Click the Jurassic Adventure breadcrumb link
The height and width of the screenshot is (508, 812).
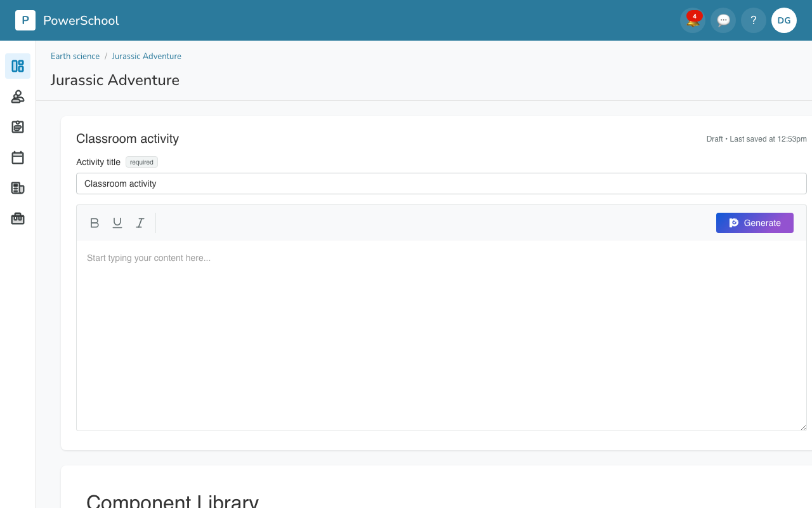click(147, 56)
